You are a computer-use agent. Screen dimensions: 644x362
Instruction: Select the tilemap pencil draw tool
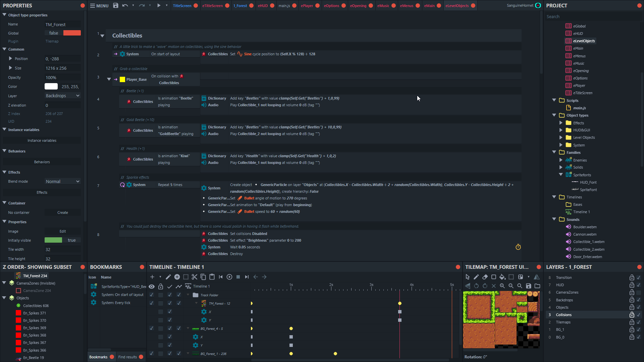pos(476,277)
